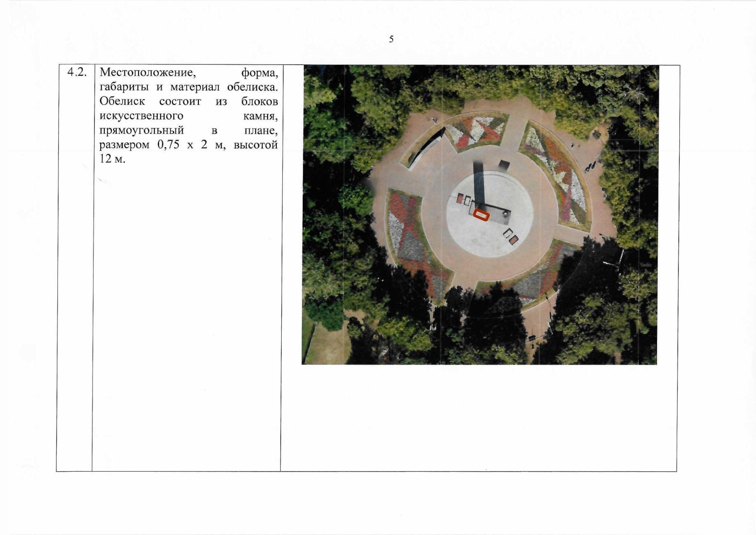The height and width of the screenshot is (535, 756).
Task: Select the top flower bed segment
Action: click(x=477, y=130)
